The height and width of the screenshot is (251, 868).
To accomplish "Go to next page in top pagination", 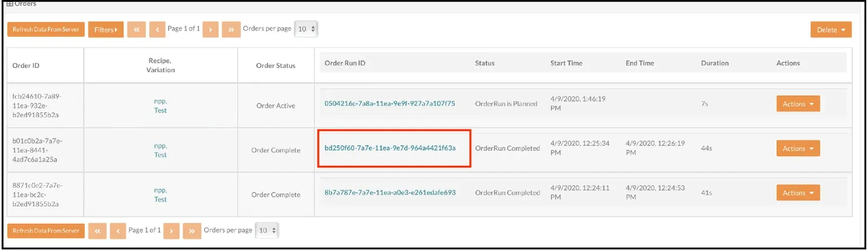I will 210,29.
